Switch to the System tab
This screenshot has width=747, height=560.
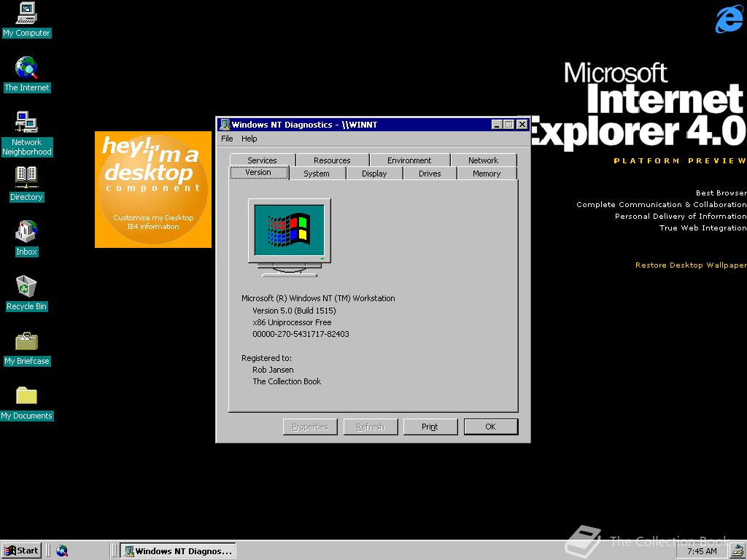pyautogui.click(x=317, y=174)
